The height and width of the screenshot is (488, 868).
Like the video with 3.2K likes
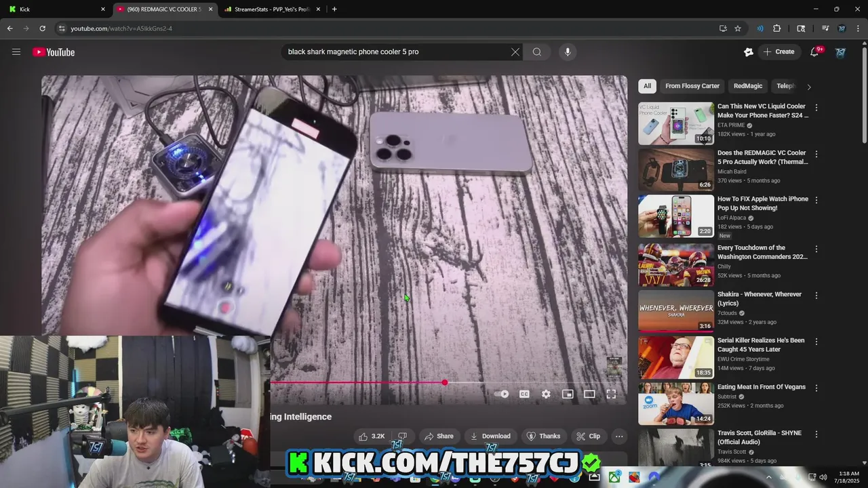click(372, 436)
